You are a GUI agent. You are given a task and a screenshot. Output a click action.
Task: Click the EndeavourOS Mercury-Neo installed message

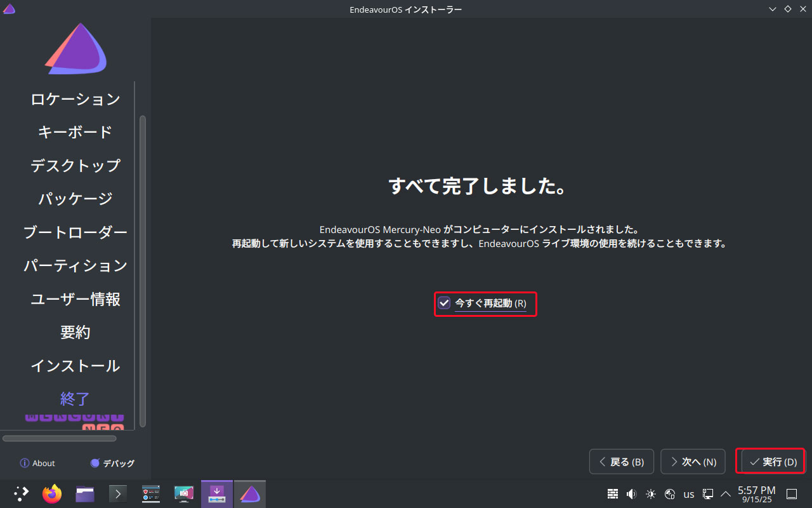(x=479, y=229)
